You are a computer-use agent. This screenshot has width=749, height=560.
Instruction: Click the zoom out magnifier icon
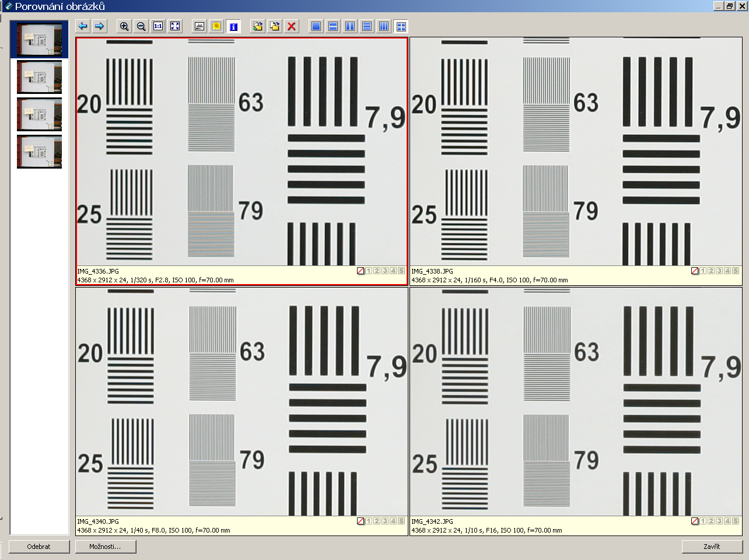click(x=141, y=26)
